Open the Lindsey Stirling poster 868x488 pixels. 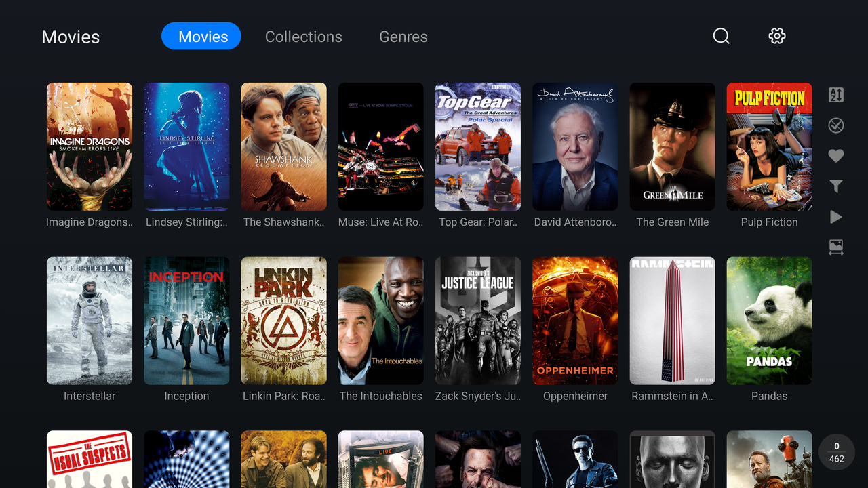pos(186,146)
